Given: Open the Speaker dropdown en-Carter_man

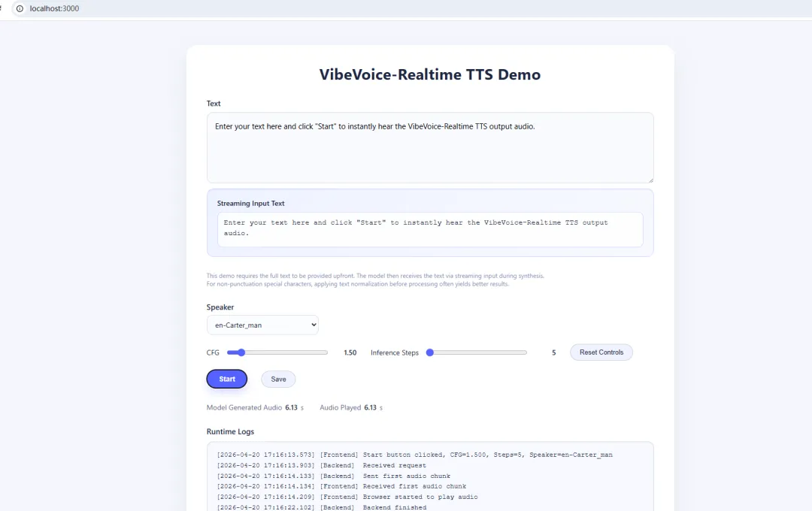Looking at the screenshot, I should pos(262,325).
